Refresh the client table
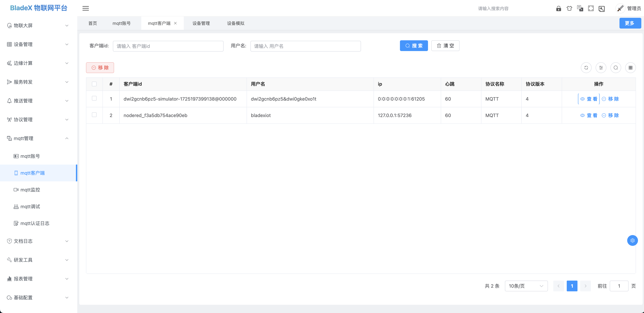 (586, 68)
